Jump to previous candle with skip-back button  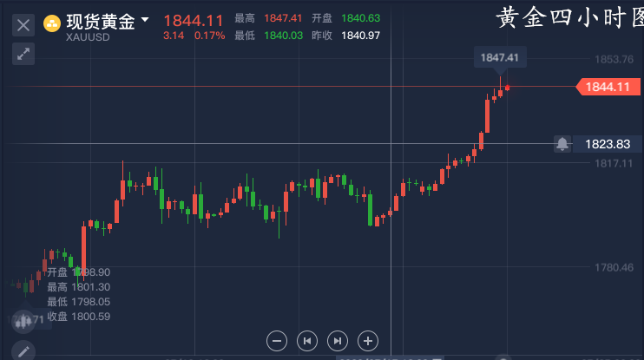307,341
